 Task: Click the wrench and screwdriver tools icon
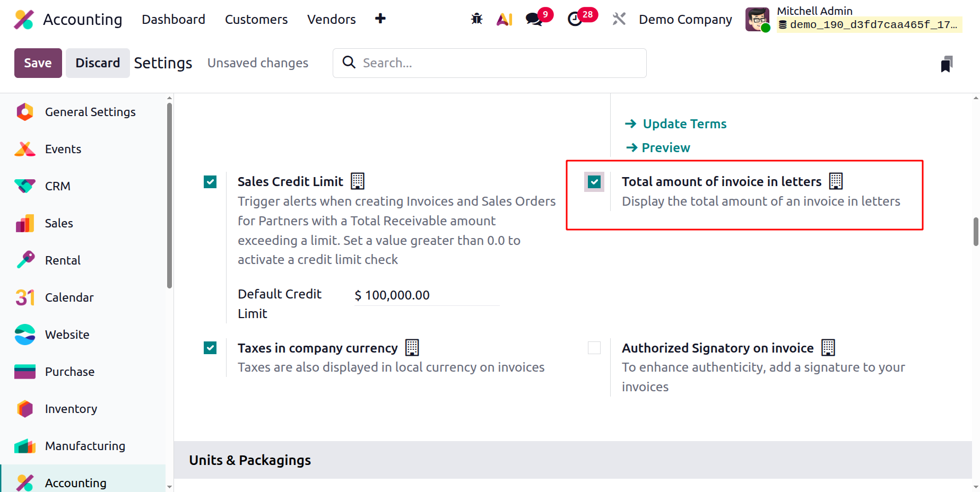[619, 19]
